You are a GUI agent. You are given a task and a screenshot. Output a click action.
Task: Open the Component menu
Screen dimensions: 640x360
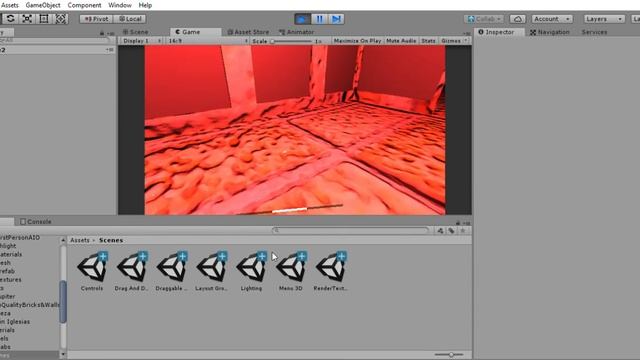[84, 5]
